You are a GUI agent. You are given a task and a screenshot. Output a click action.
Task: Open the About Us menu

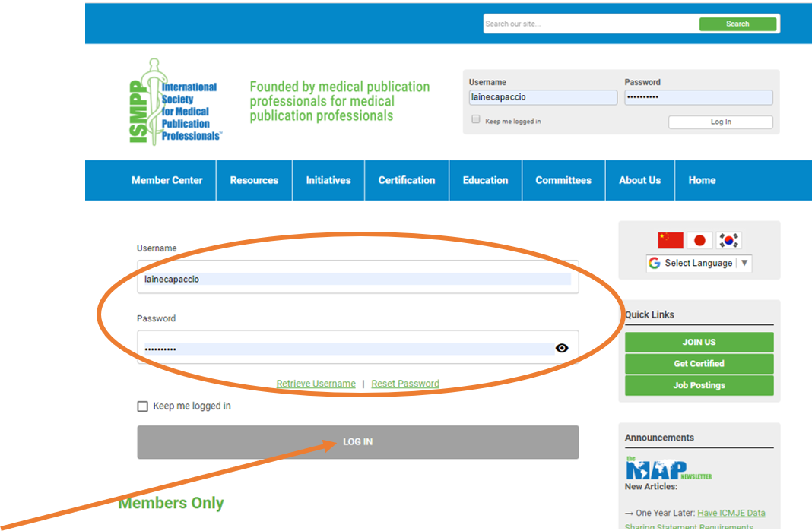click(x=639, y=180)
